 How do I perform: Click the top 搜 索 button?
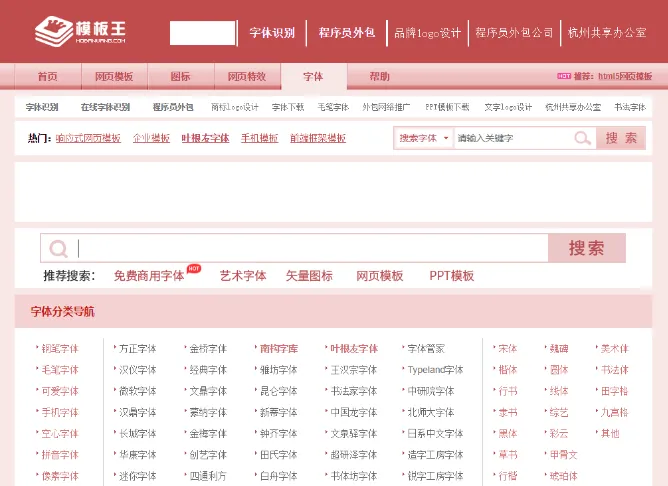(x=621, y=138)
